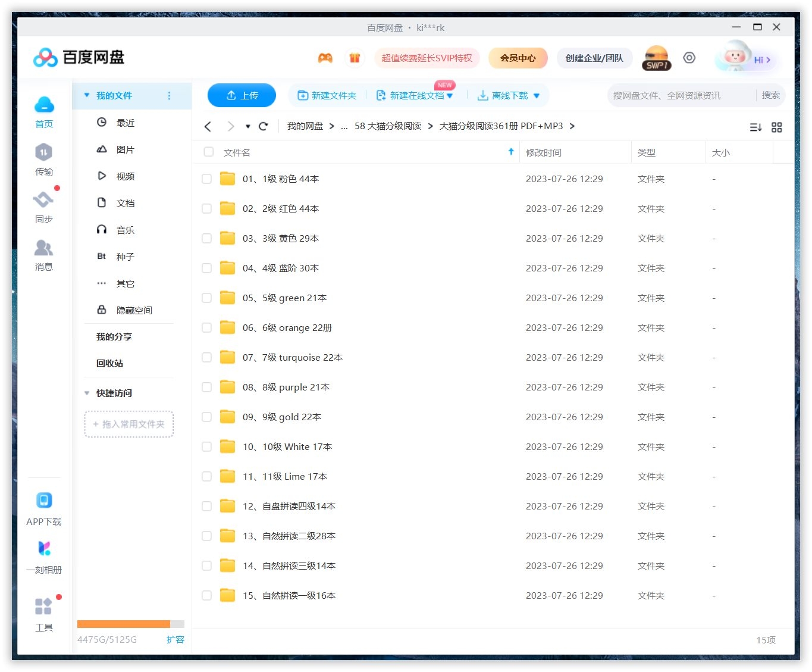Select 我的分享 in the left menu
This screenshot has height=672, width=812.
point(114,336)
